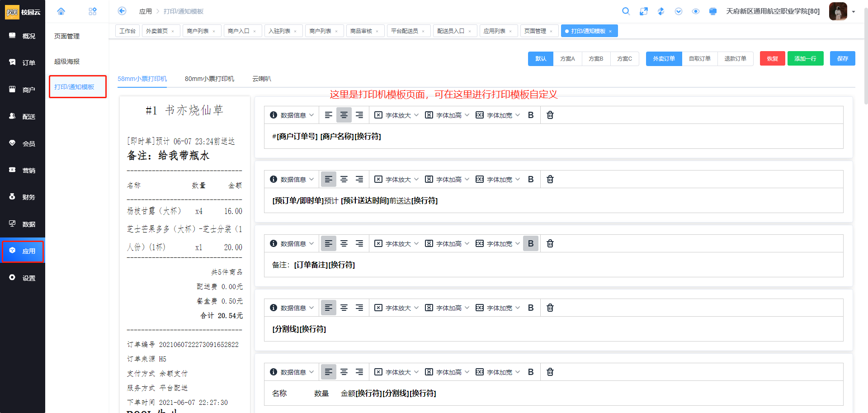
Task: Toggle bold on the merchant order number row
Action: pos(531,115)
